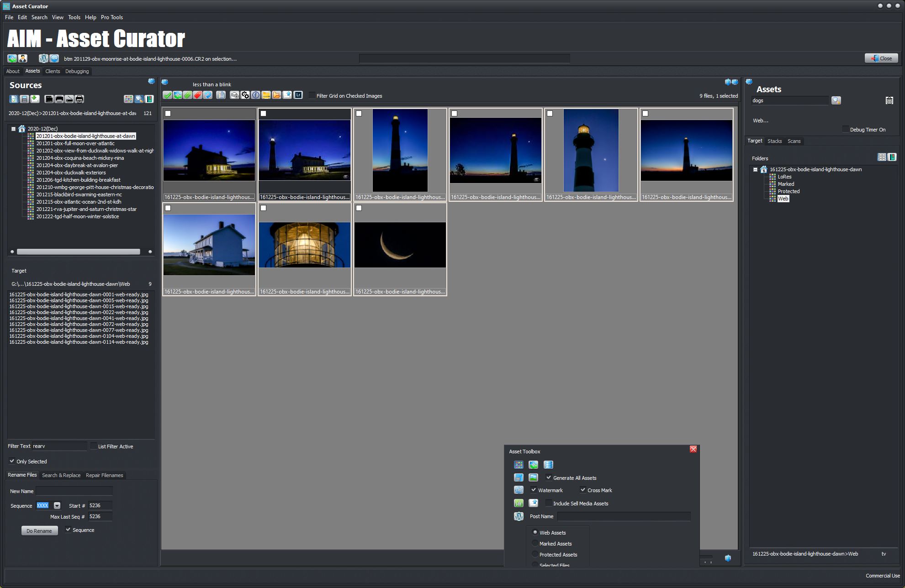This screenshot has height=588, width=905.
Task: Click the thumbs-up icon in Asset Toolbox
Action: click(x=519, y=503)
